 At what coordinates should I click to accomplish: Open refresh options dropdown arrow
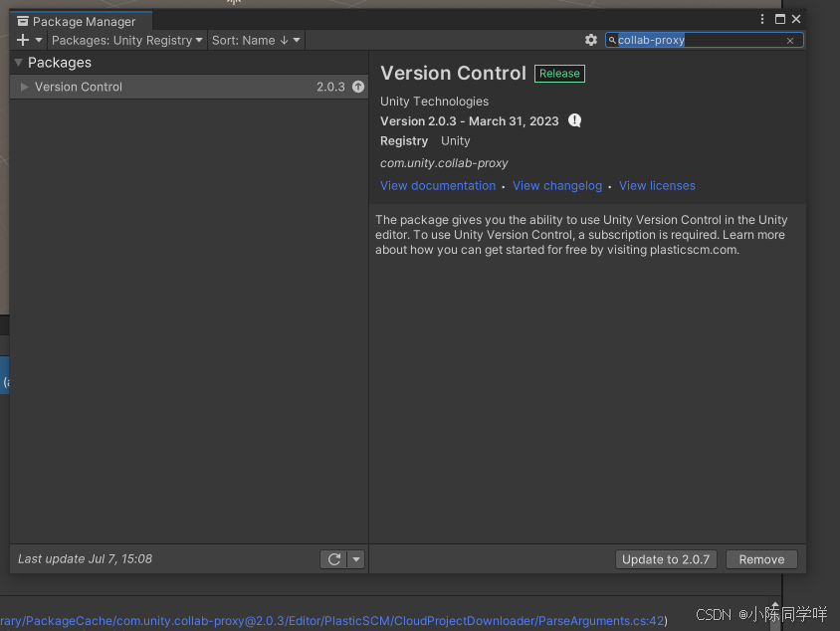click(x=356, y=559)
